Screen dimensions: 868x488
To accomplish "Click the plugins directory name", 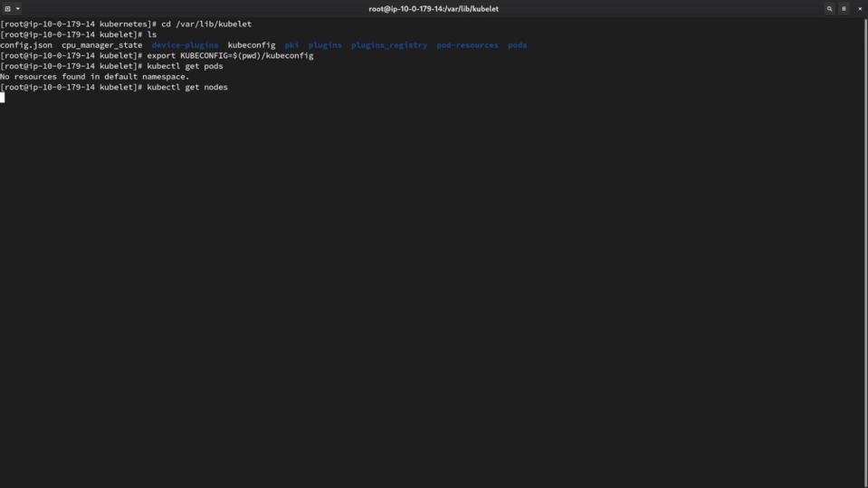I will click(x=325, y=45).
